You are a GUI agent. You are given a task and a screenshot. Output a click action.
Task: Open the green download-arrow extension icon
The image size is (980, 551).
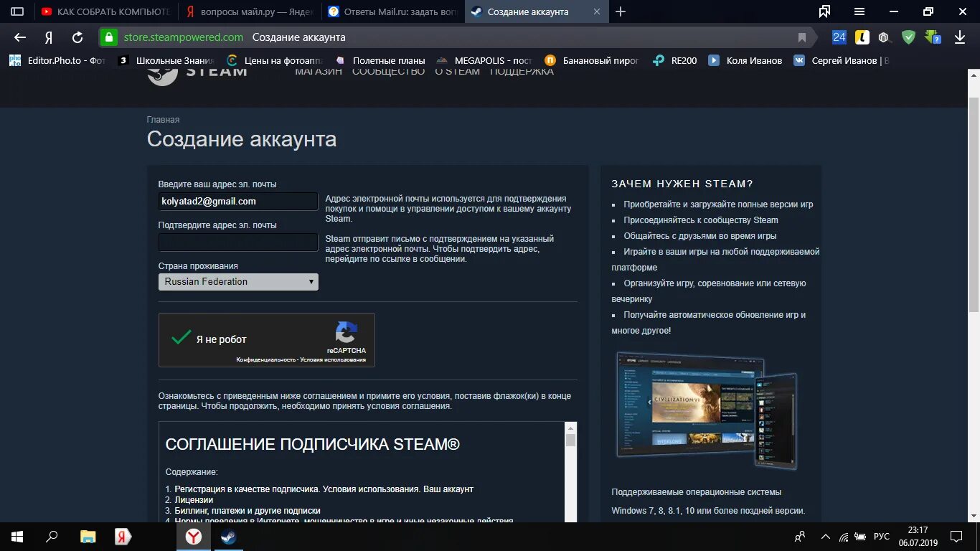(932, 37)
